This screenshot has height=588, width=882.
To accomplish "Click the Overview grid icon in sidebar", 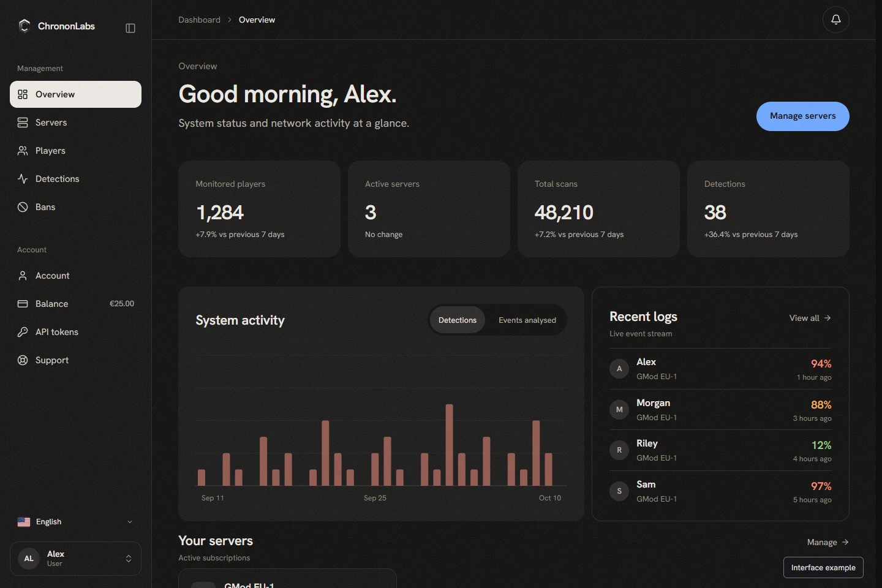I will (x=23, y=94).
